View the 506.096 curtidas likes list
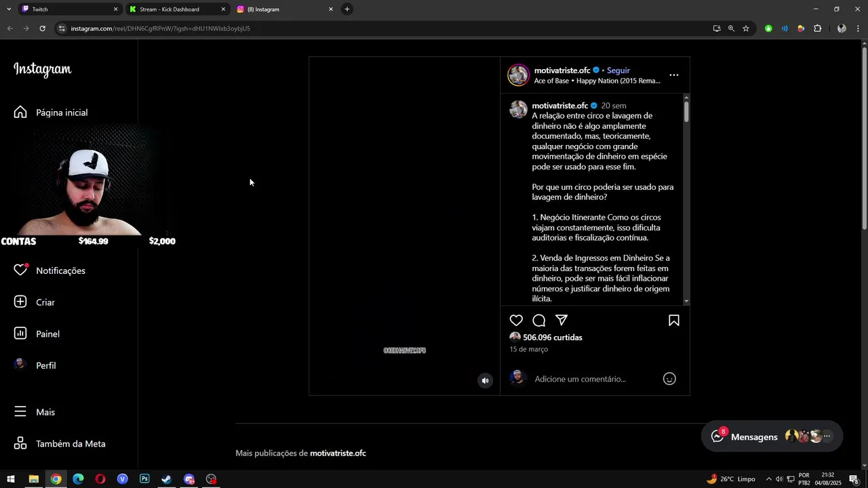This screenshot has height=488, width=868. [x=553, y=338]
